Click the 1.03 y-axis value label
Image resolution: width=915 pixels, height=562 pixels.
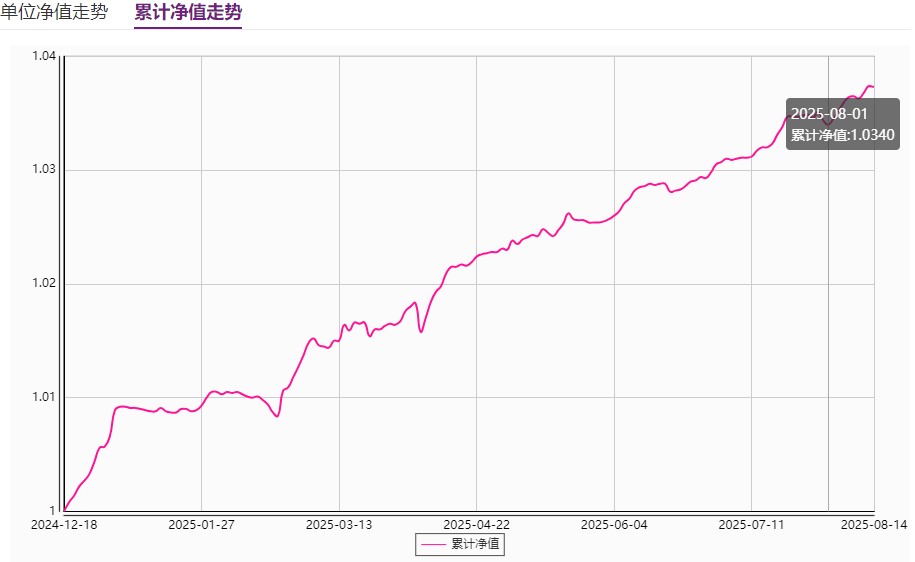pyautogui.click(x=43, y=170)
